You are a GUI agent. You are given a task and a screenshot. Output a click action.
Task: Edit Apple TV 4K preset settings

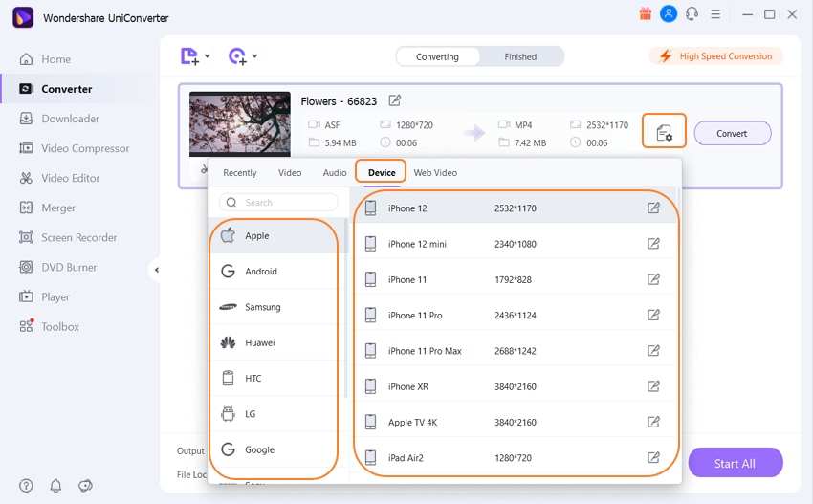tap(653, 422)
